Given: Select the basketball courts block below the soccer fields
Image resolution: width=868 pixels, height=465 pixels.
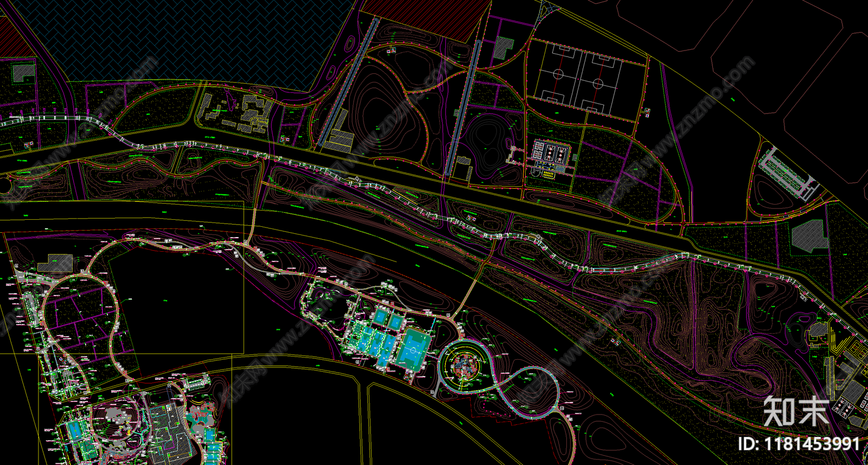Looking at the screenshot, I should [x=553, y=151].
